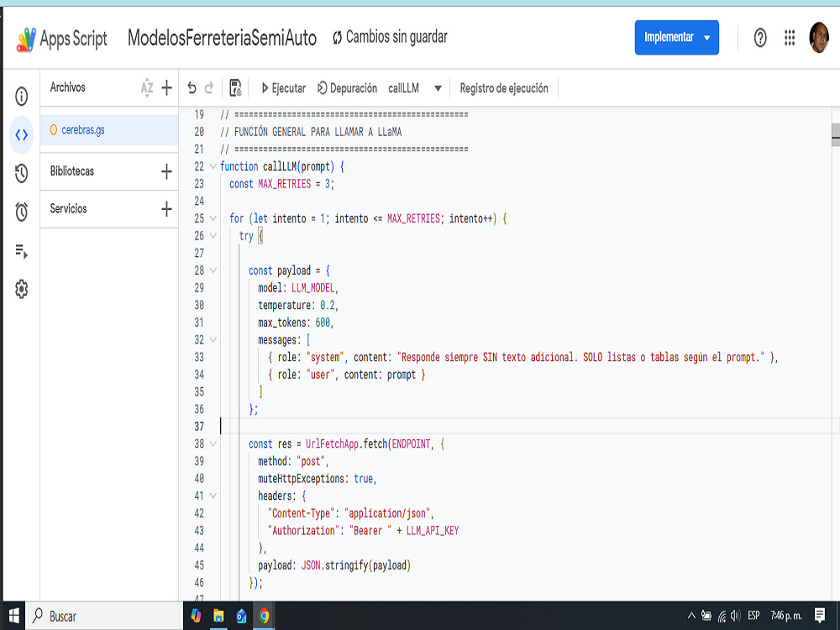Open Project Settings gear icon
Viewport: 840px width, 630px height.
point(22,289)
